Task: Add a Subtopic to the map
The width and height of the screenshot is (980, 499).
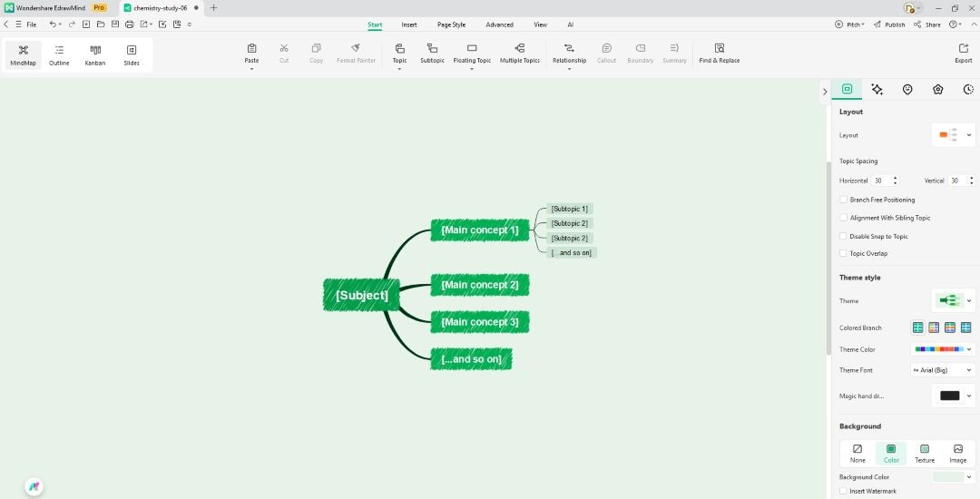Action: pyautogui.click(x=432, y=54)
